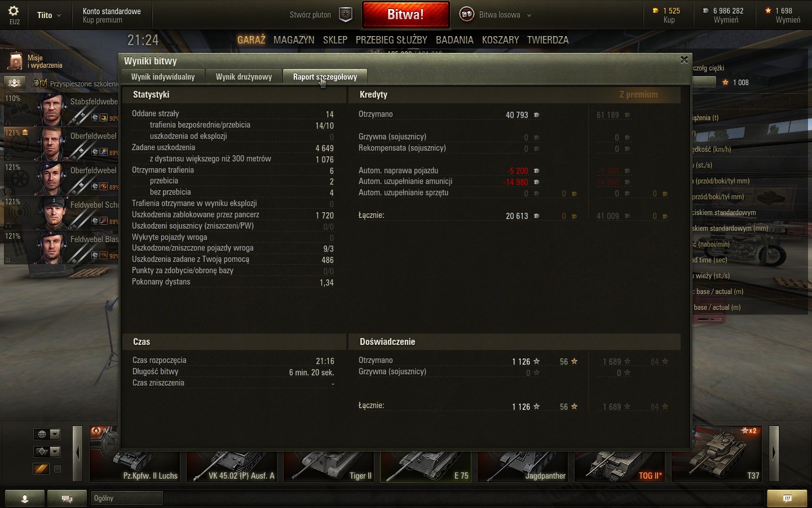Expand the nation filter dropdown
The width and height of the screenshot is (812, 508).
pos(55,434)
